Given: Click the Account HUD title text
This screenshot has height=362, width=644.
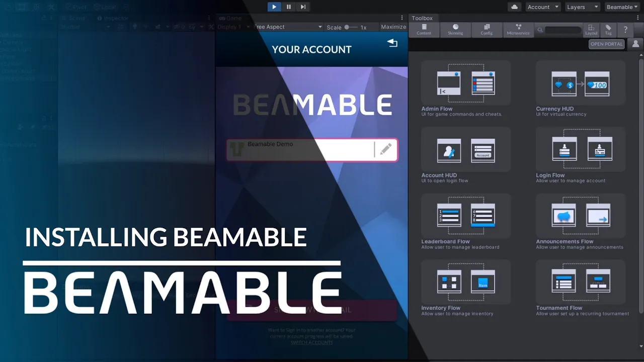Looking at the screenshot, I should [439, 175].
